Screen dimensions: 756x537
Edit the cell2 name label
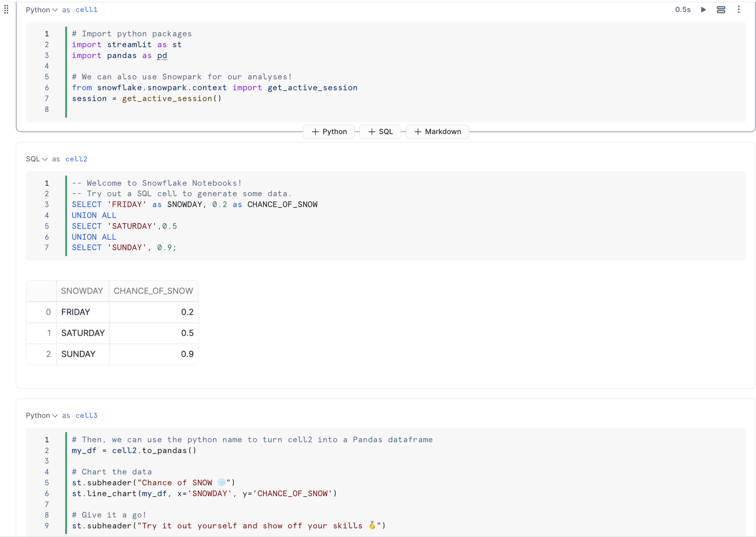point(76,159)
